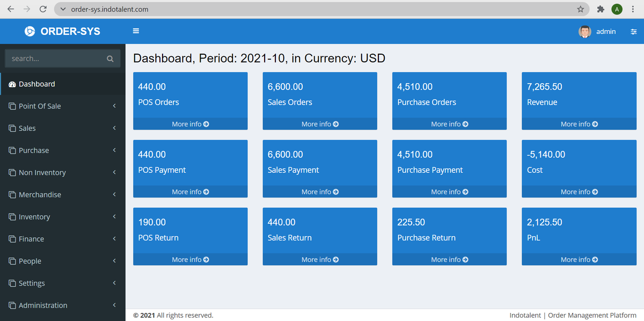Click the browser bookmark star icon

[x=580, y=9]
